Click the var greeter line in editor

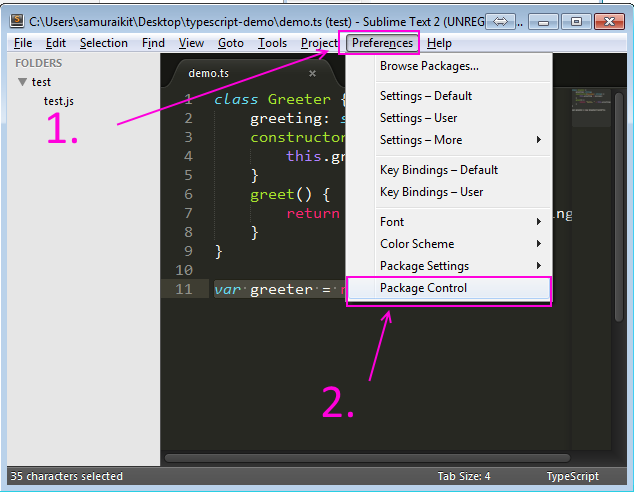[279, 289]
